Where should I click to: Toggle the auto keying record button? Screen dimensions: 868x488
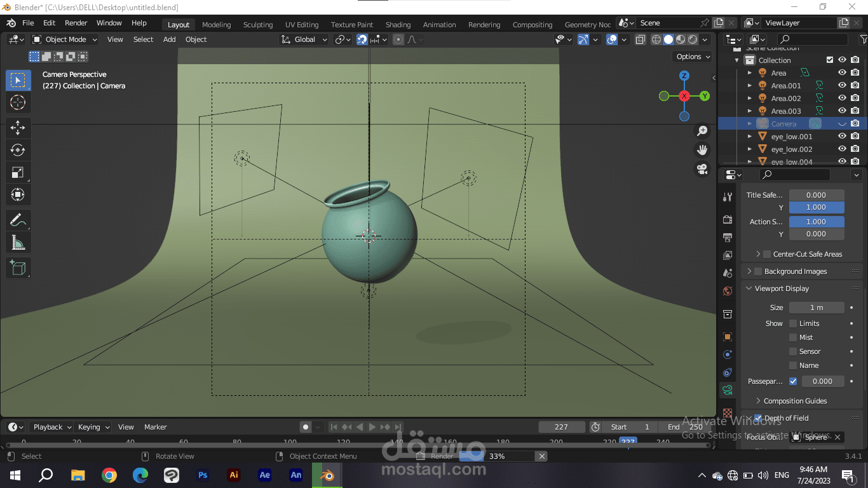pyautogui.click(x=306, y=427)
